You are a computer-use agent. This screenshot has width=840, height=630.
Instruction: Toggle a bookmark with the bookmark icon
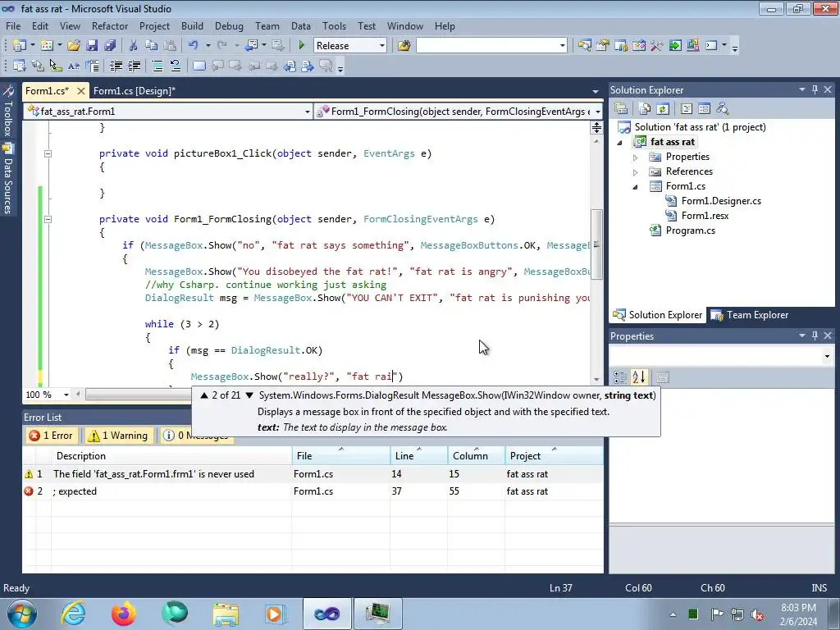[x=199, y=66]
